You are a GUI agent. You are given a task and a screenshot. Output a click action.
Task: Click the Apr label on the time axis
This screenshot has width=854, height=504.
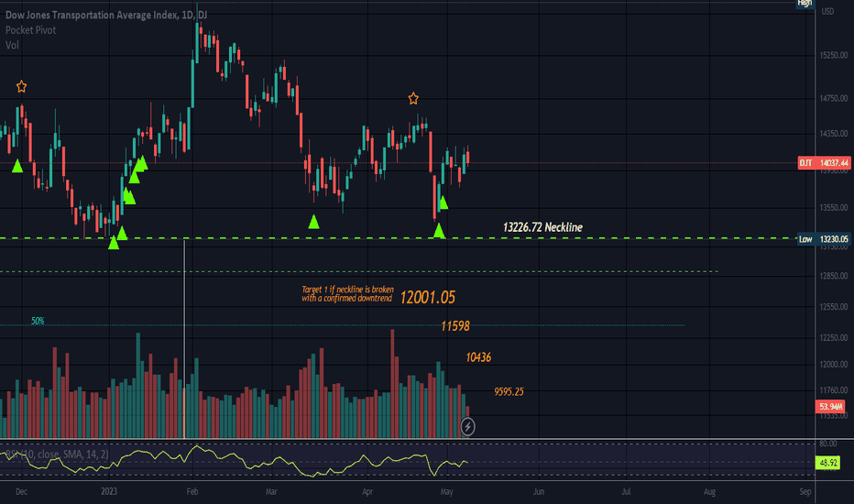(367, 491)
